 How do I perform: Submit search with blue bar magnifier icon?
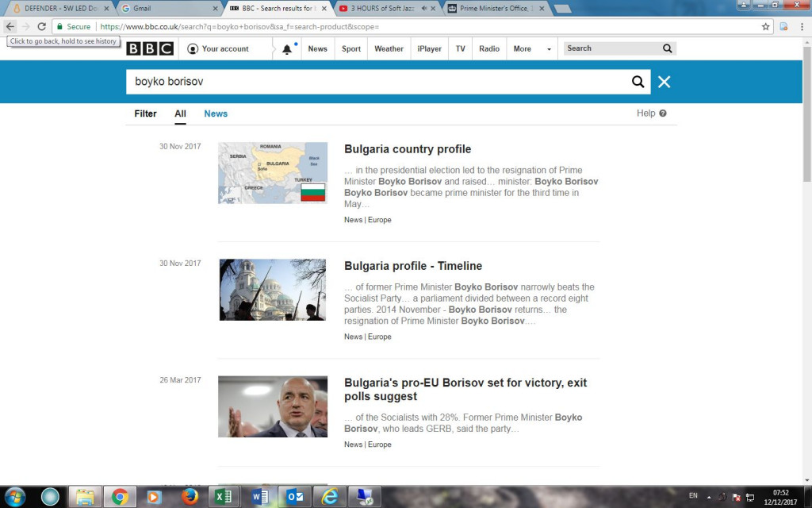pyautogui.click(x=638, y=82)
